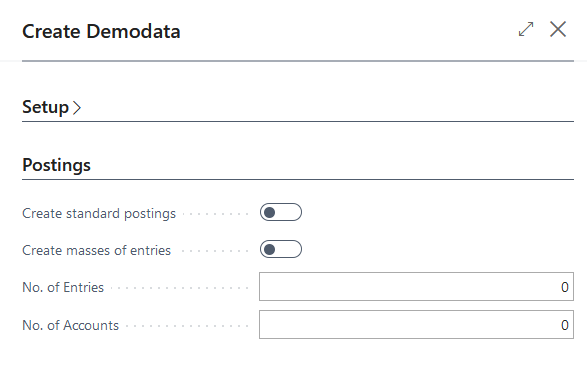The height and width of the screenshot is (380, 587).
Task: Focus the No. of Entries field
Action: point(416,286)
